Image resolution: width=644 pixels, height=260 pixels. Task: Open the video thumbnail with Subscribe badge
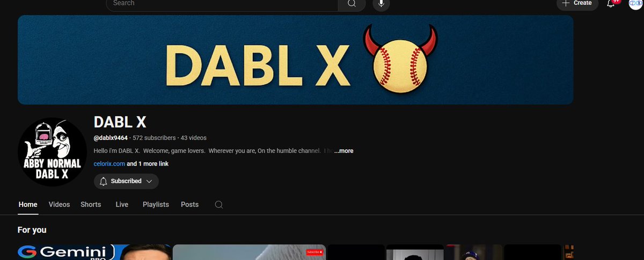(249, 252)
